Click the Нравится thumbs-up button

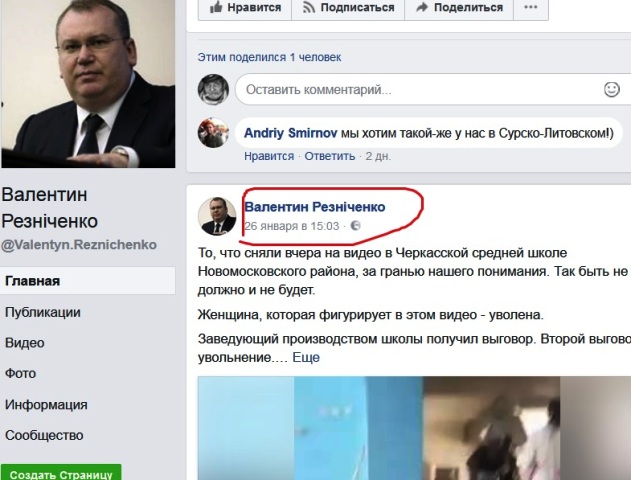(245, 8)
